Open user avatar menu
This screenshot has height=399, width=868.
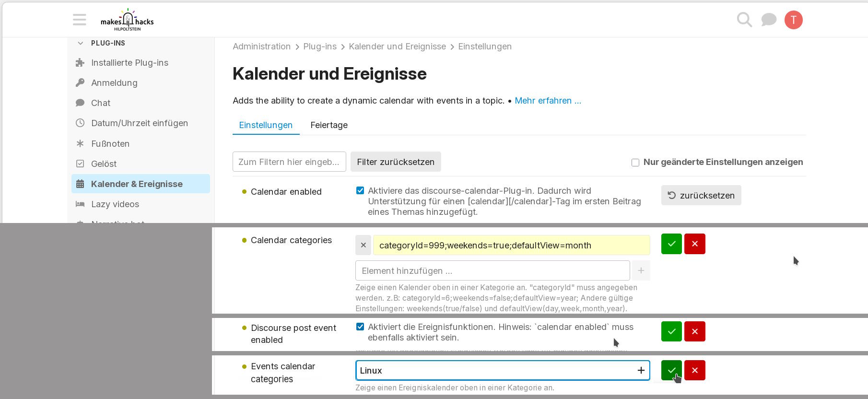click(x=793, y=20)
